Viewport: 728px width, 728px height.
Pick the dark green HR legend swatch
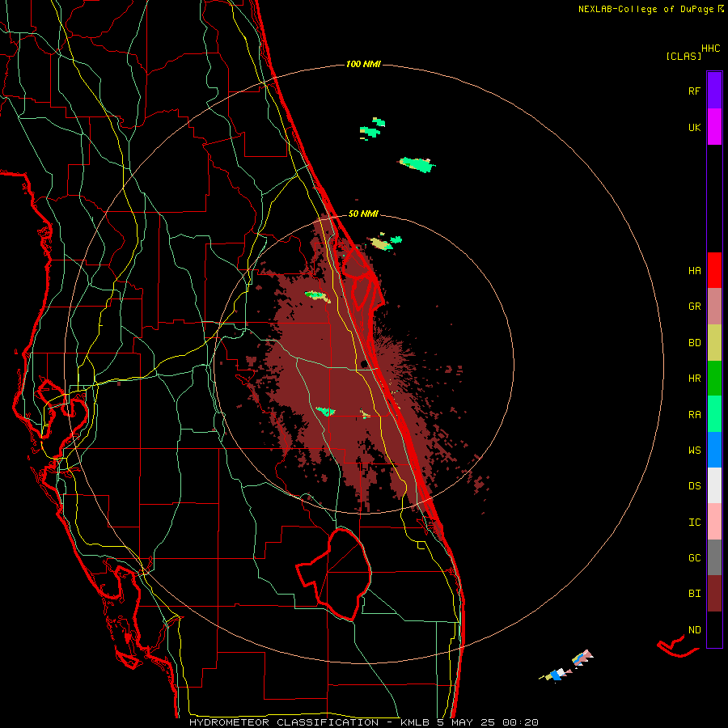coord(714,378)
